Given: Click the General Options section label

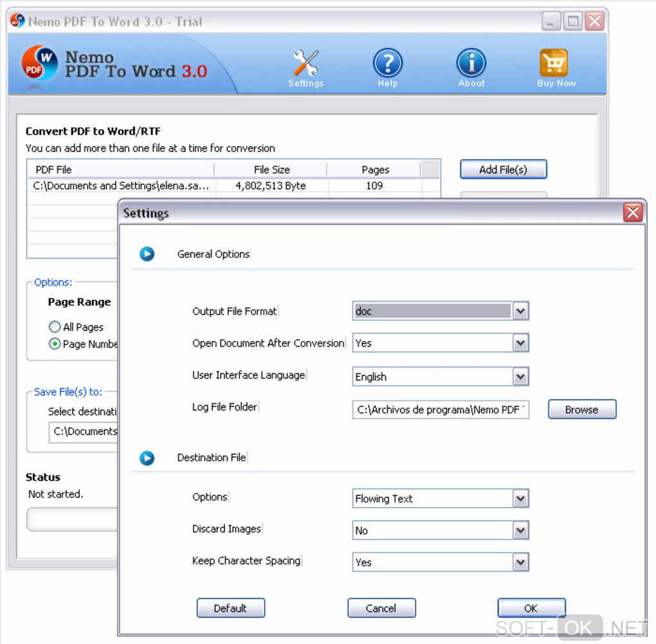Looking at the screenshot, I should coord(214,254).
